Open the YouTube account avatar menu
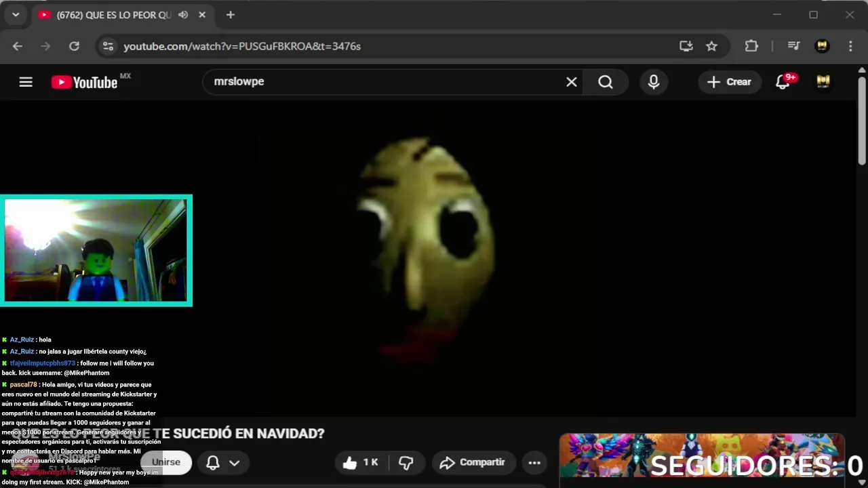The height and width of the screenshot is (488, 868). click(823, 82)
